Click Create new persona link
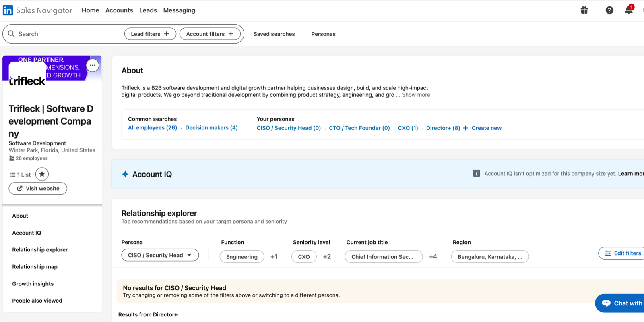 (x=486, y=128)
